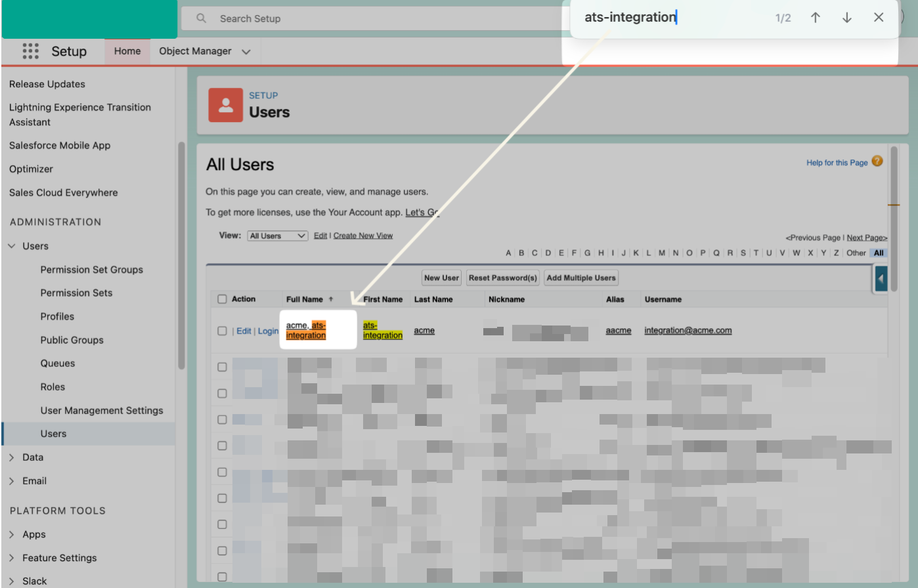Open Permission Set Groups

click(x=91, y=270)
